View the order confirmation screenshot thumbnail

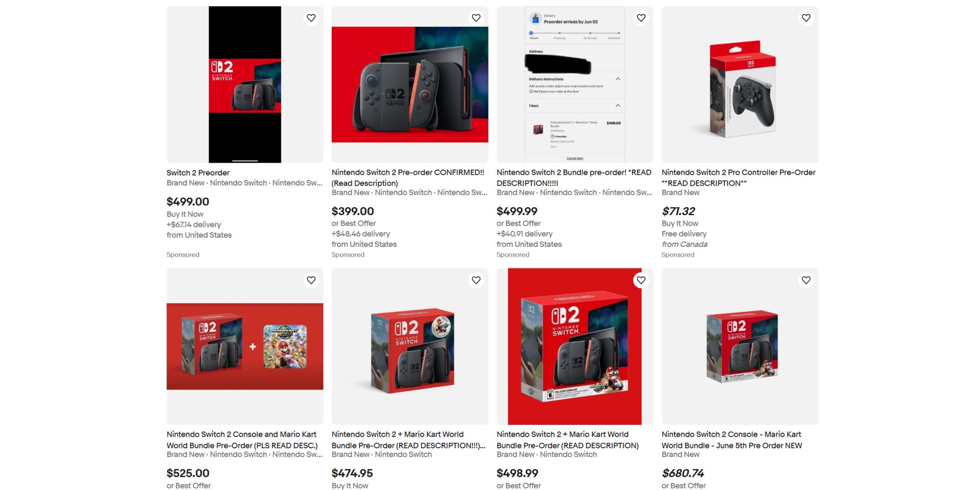click(x=575, y=84)
